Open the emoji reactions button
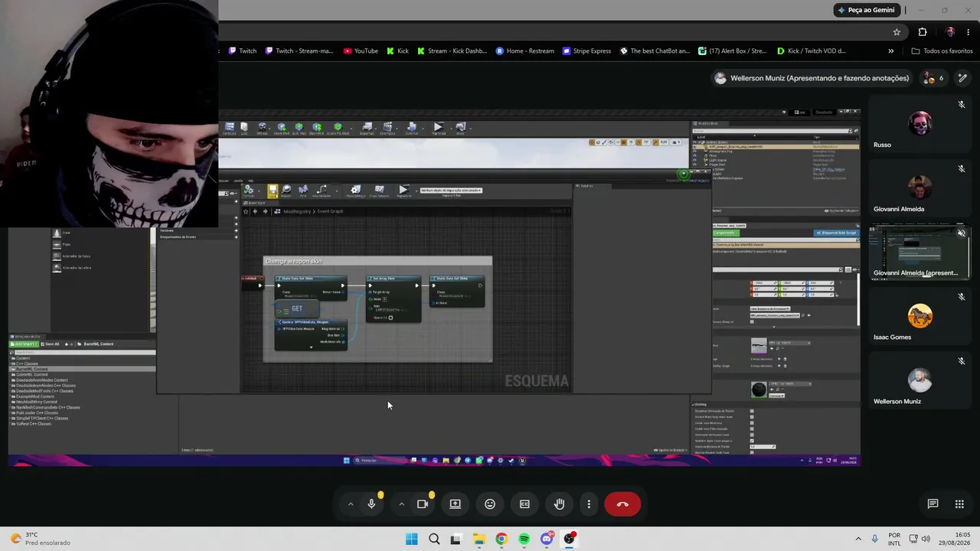Image resolution: width=980 pixels, height=551 pixels. tap(490, 504)
